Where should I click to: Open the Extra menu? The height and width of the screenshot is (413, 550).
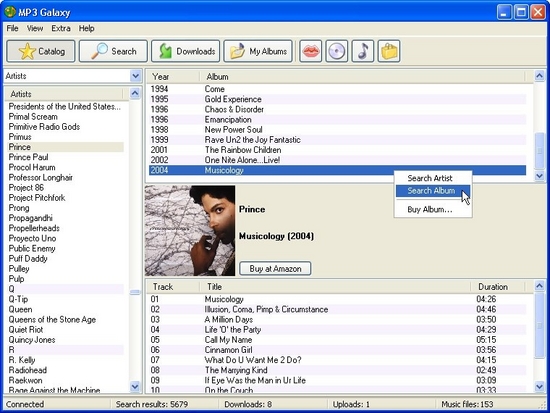(x=61, y=28)
